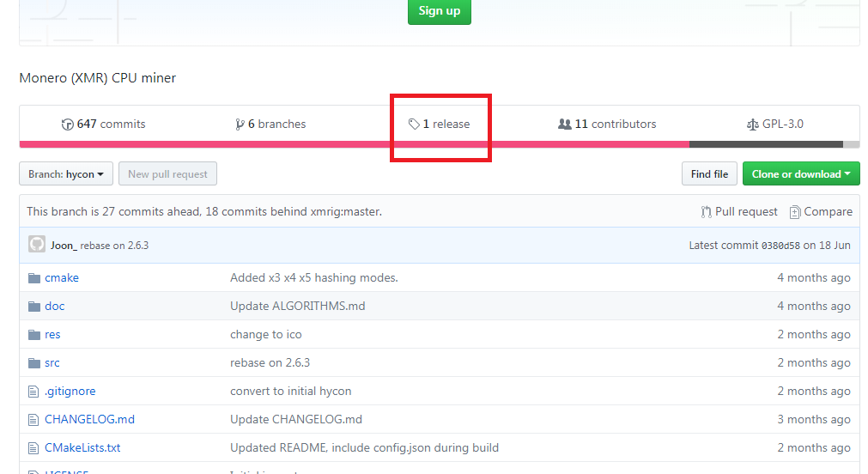This screenshot has width=868, height=474.
Task: Open commit 'Update CHANGELOG.md'
Action: [x=296, y=419]
